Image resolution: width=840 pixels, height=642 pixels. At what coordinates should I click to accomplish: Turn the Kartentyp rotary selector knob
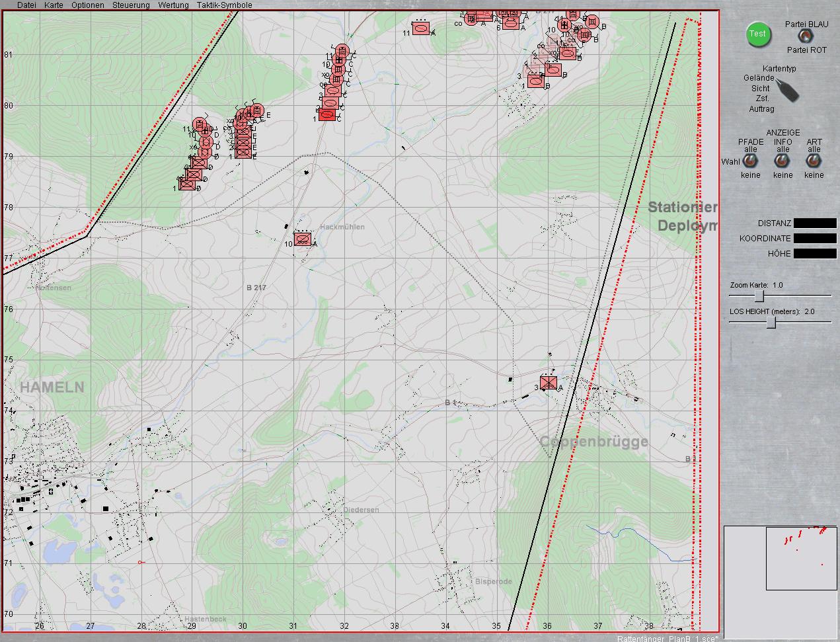click(786, 90)
